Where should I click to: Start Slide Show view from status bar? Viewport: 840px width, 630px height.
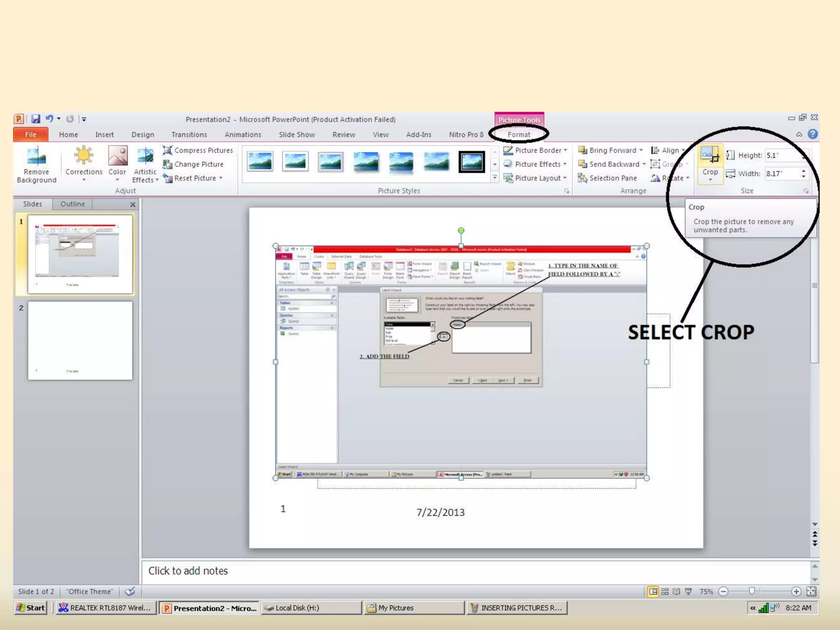pyautogui.click(x=688, y=591)
